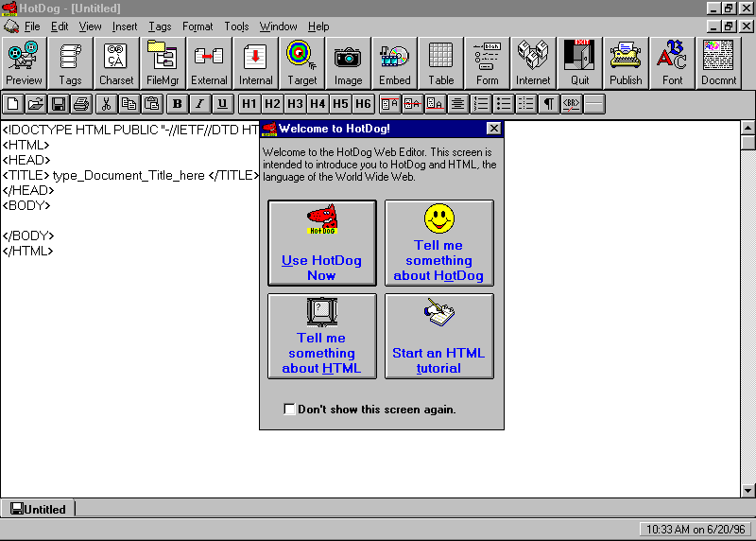Click the Use HotDog Now button
This screenshot has width=756, height=541.
point(322,243)
